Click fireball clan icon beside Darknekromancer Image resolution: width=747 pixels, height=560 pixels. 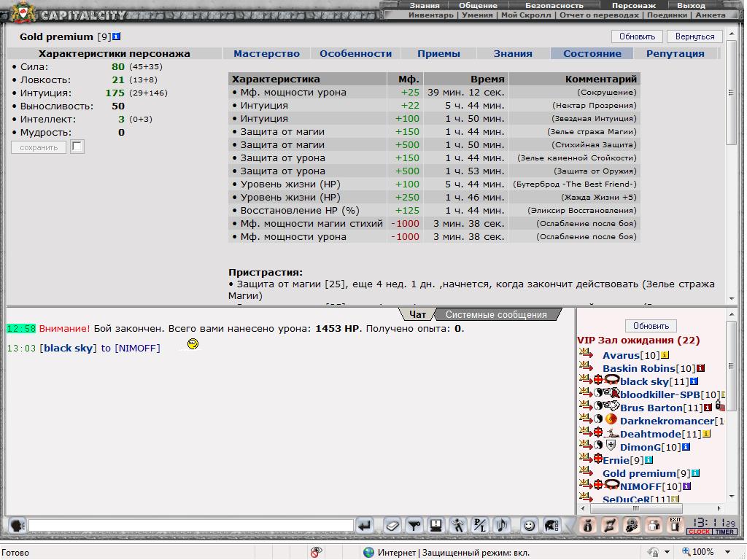[611, 419]
